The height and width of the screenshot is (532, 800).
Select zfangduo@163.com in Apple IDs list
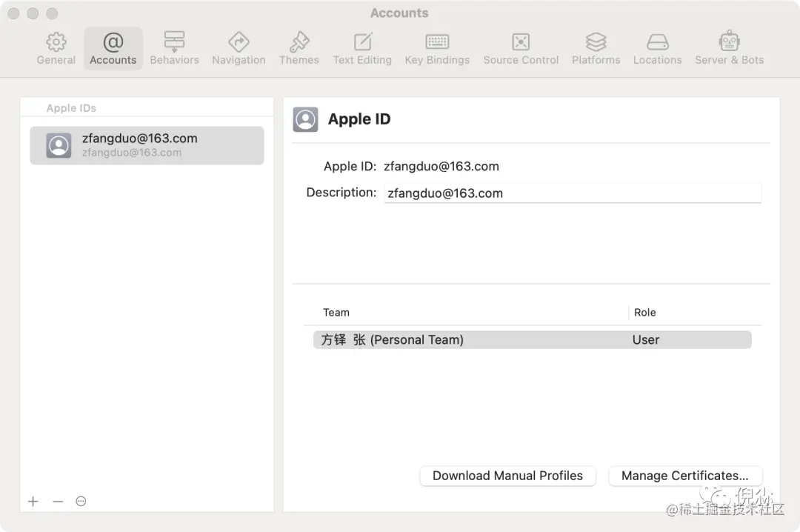[x=147, y=145]
